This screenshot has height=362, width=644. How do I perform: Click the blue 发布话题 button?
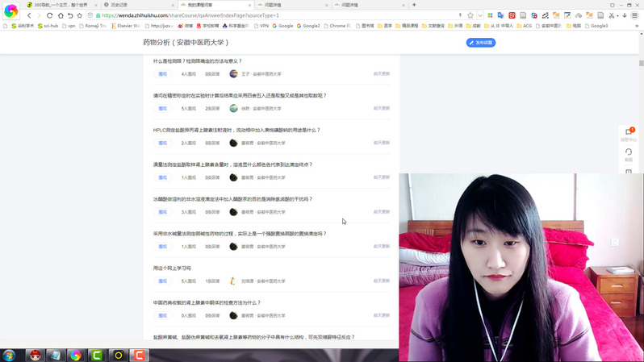(x=481, y=43)
